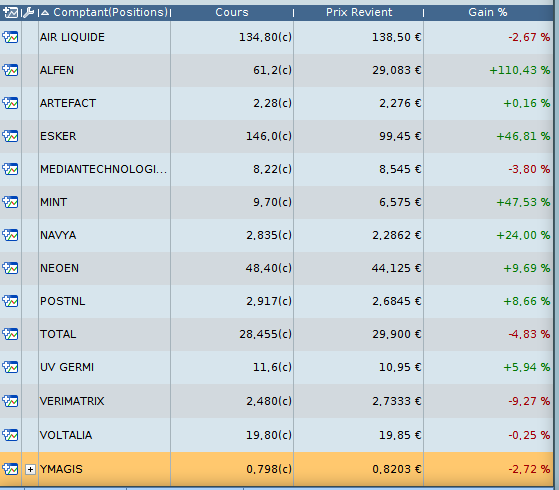Sort by the Gain % column header
This screenshot has width=559, height=490.
point(488,12)
